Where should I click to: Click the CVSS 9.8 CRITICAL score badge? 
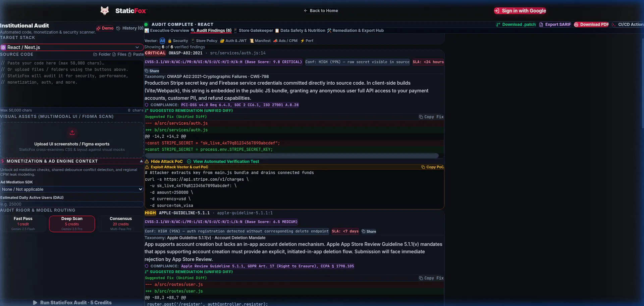pos(223,62)
